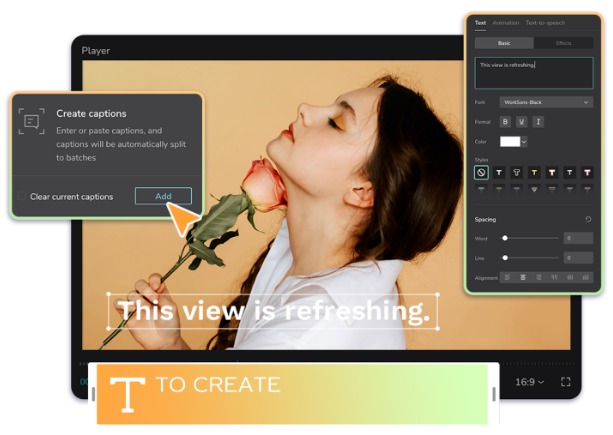The image size is (613, 435).
Task: Click the Bold format icon
Action: (x=505, y=121)
